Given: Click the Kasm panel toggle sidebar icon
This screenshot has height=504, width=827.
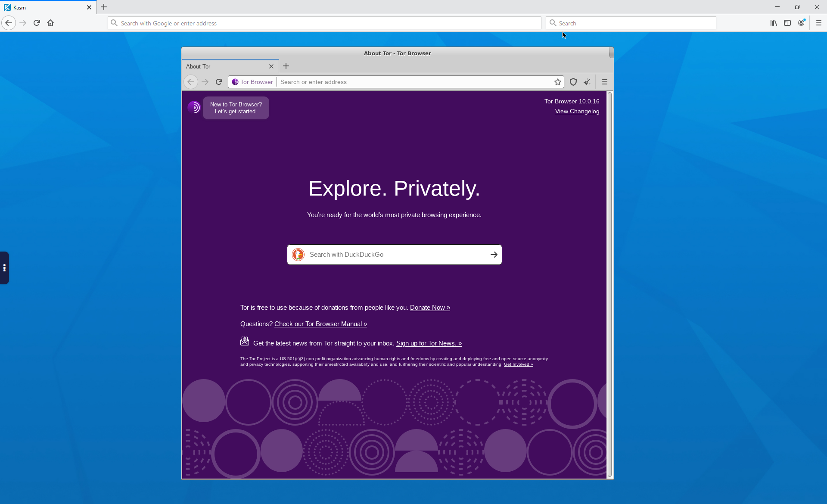Looking at the screenshot, I should [4, 268].
